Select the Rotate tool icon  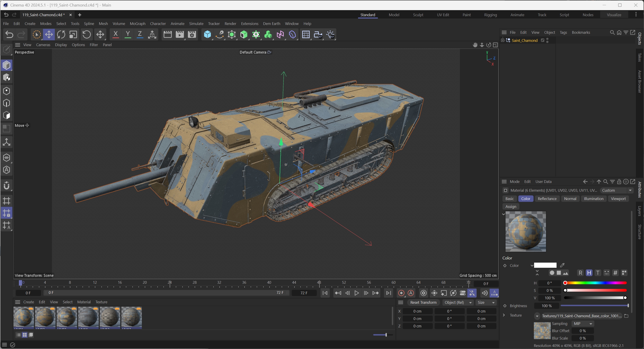click(61, 34)
